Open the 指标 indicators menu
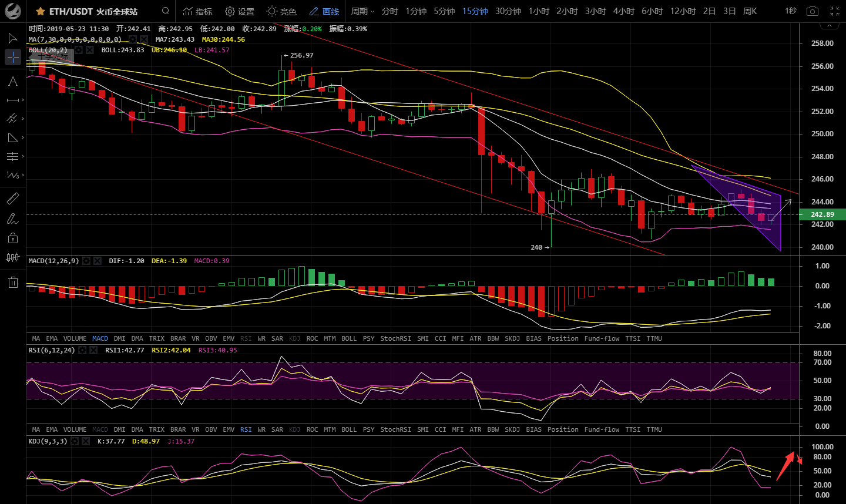The width and height of the screenshot is (846, 504). 197,12
